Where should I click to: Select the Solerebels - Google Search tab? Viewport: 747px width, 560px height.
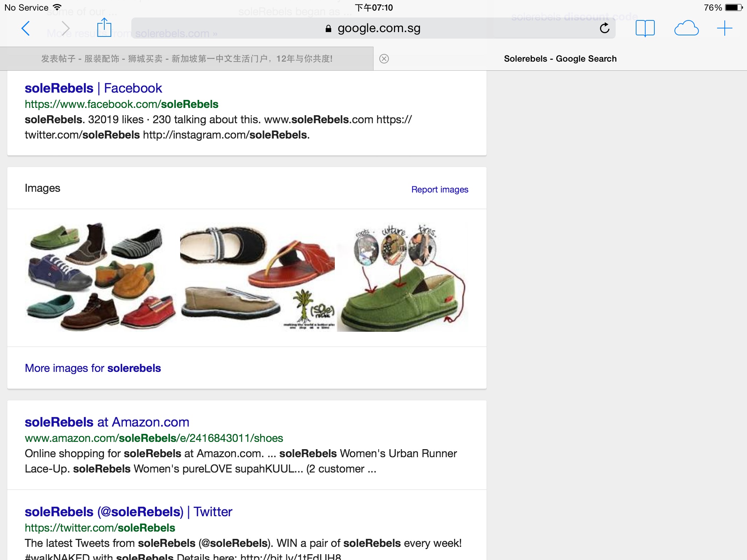[560, 59]
